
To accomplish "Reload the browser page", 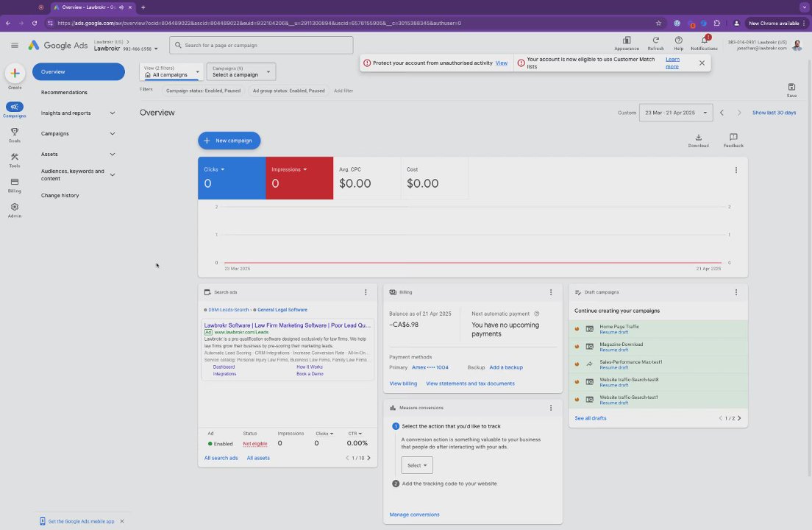I will click(34, 23).
